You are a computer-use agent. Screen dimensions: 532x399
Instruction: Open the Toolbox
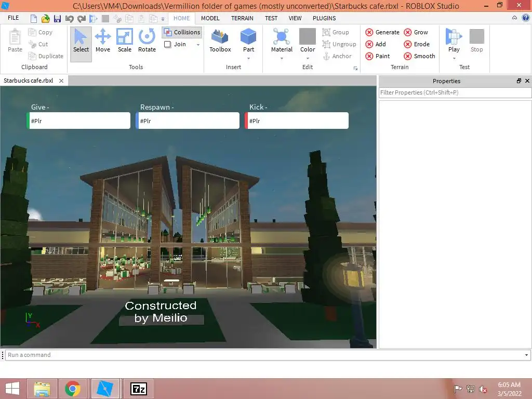coord(220,41)
